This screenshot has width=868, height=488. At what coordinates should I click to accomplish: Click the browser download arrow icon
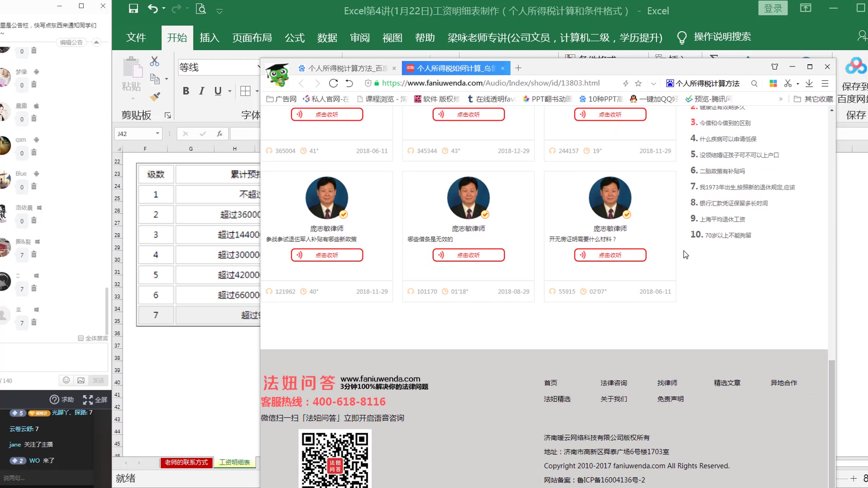point(809,83)
